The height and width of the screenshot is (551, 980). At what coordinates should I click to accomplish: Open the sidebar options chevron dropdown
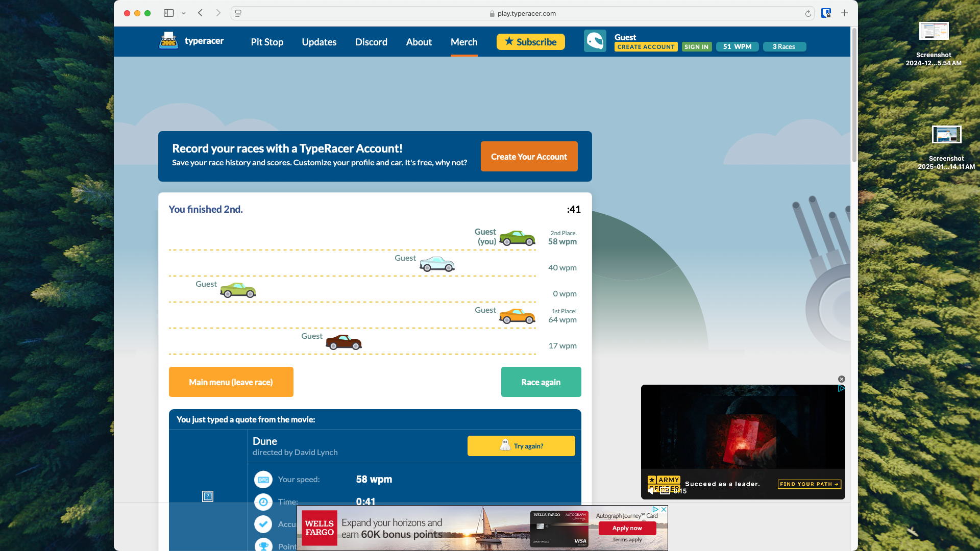[184, 13]
